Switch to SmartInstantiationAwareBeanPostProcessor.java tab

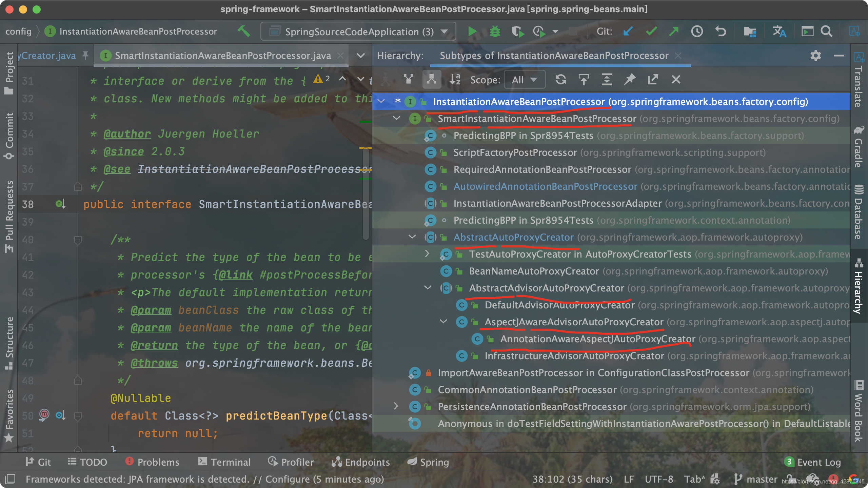coord(222,56)
